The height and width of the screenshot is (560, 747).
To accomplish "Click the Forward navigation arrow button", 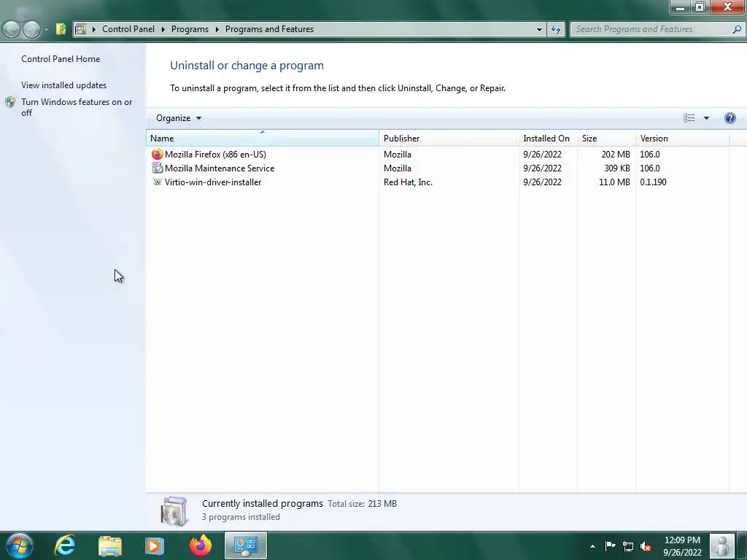I will coord(31,29).
